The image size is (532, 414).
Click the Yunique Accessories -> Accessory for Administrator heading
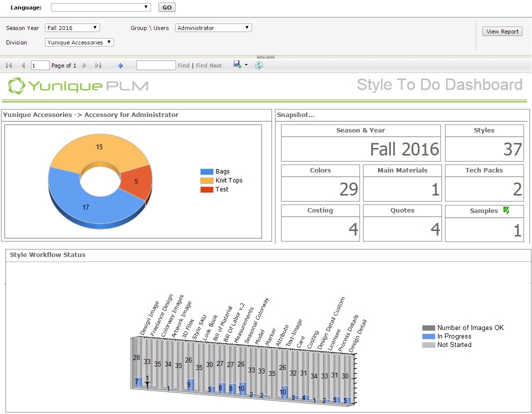[90, 115]
